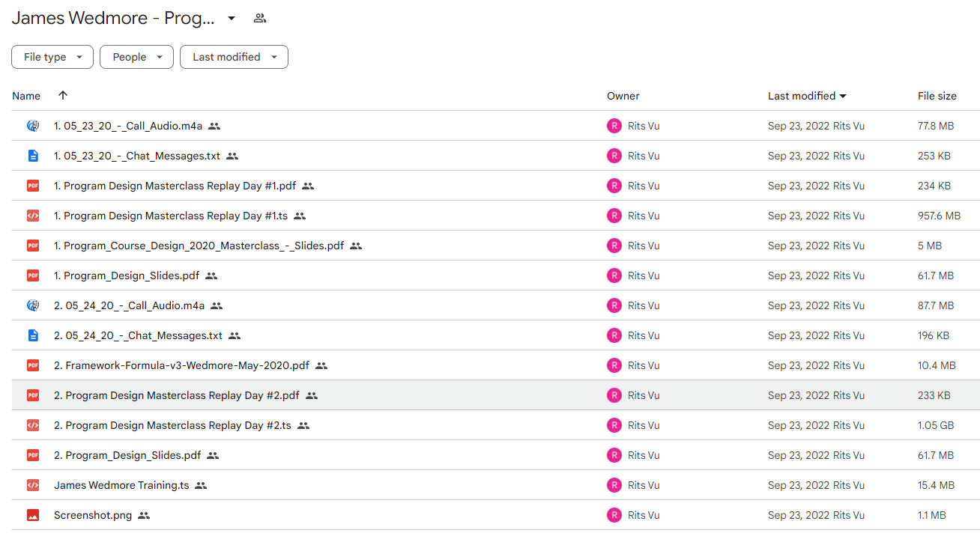Click the doc icon for 05_24_20 Chat Messages

coord(33,335)
